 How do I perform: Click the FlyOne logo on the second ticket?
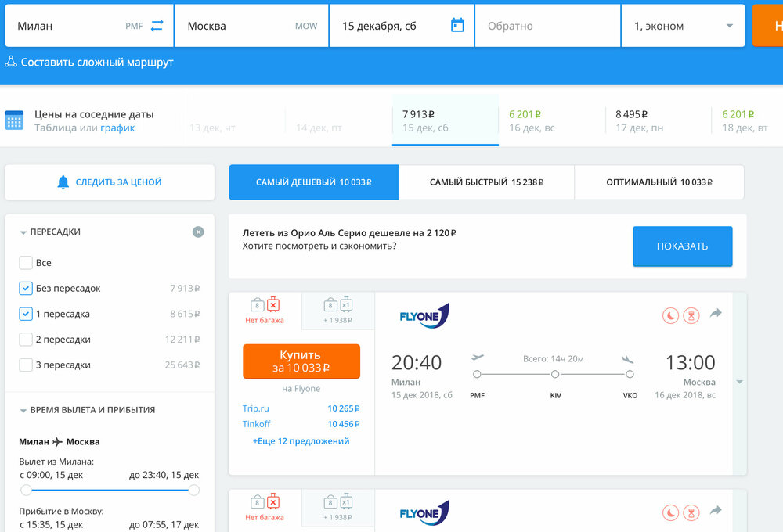coord(424,513)
